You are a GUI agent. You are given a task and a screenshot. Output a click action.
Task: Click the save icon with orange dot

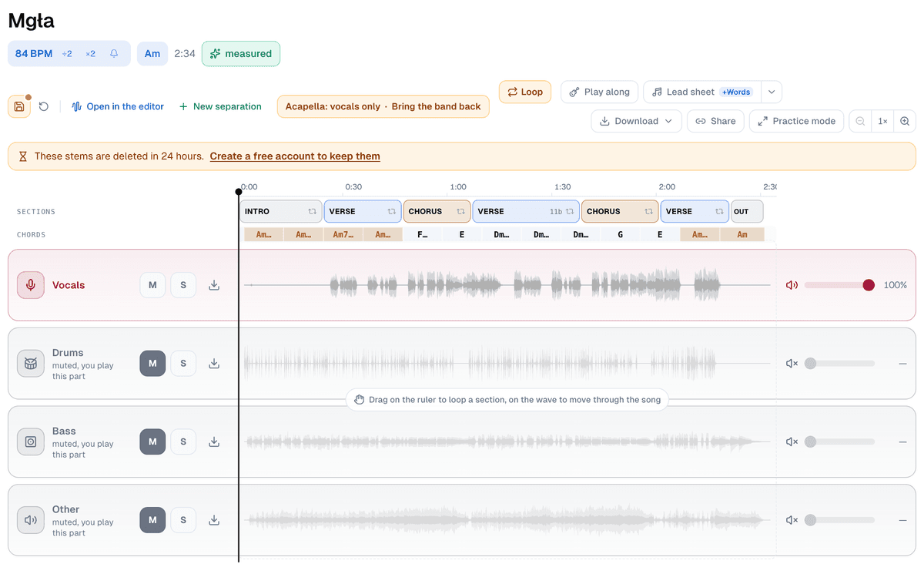point(19,106)
